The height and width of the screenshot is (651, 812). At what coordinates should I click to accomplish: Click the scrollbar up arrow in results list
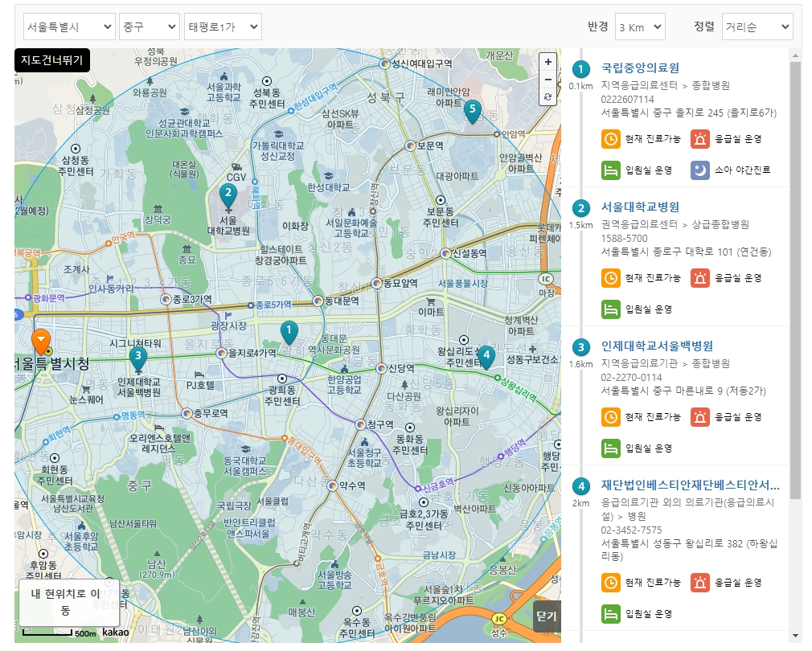point(795,54)
